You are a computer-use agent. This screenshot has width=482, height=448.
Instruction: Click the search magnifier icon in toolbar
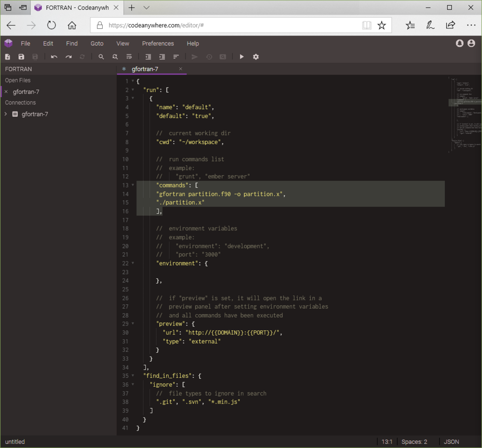pos(101,57)
